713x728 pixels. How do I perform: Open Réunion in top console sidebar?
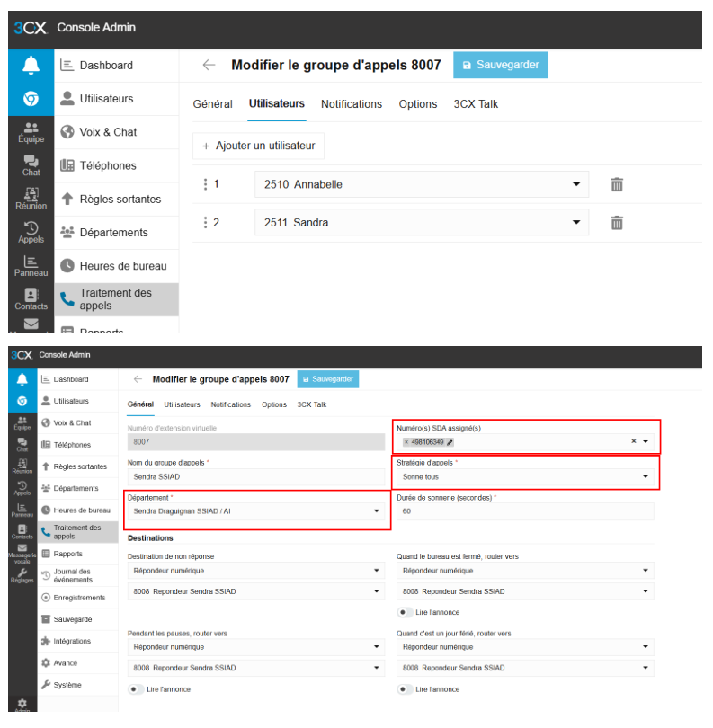pyautogui.click(x=31, y=199)
